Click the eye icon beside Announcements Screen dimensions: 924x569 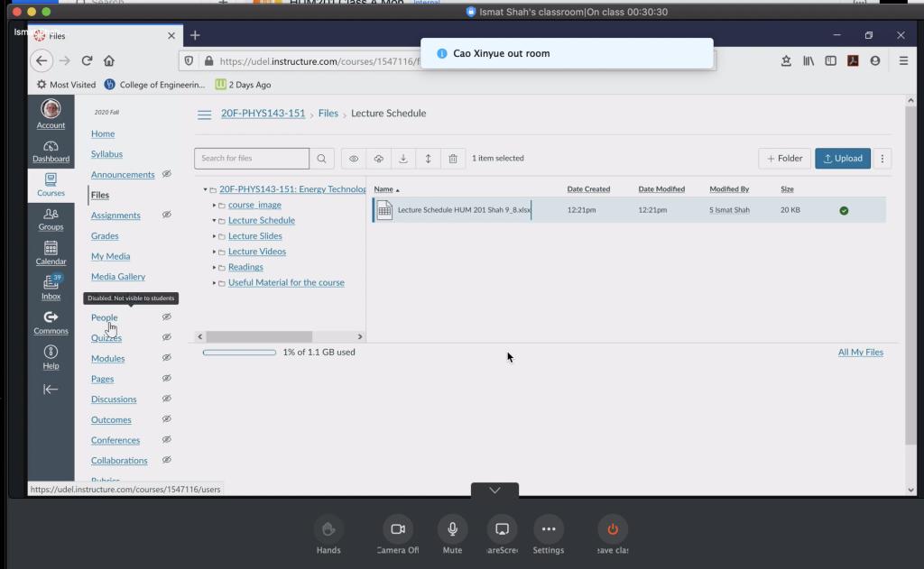click(166, 174)
